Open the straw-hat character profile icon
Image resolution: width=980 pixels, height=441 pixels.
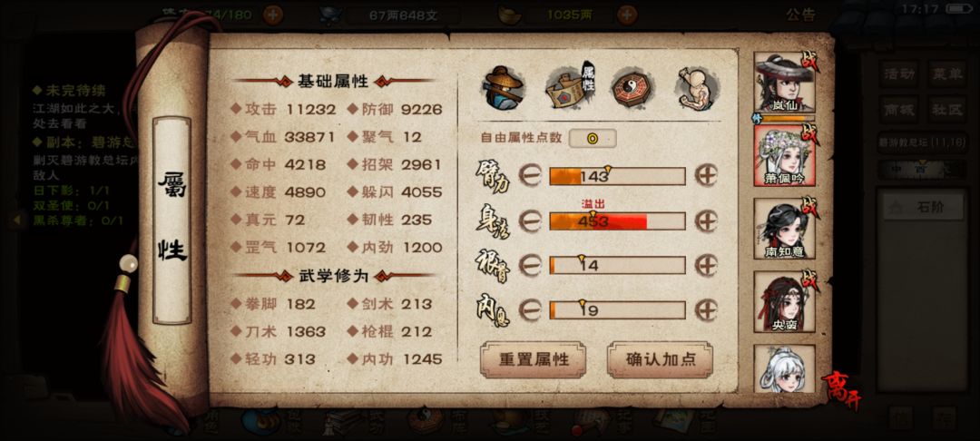503,89
